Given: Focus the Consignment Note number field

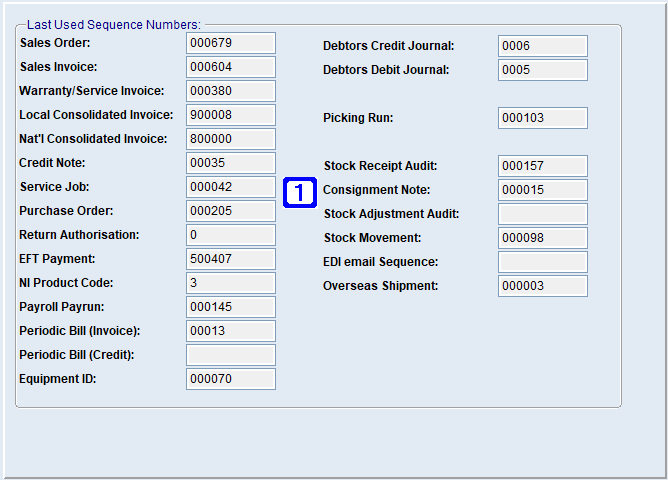Looking at the screenshot, I should coord(543,190).
